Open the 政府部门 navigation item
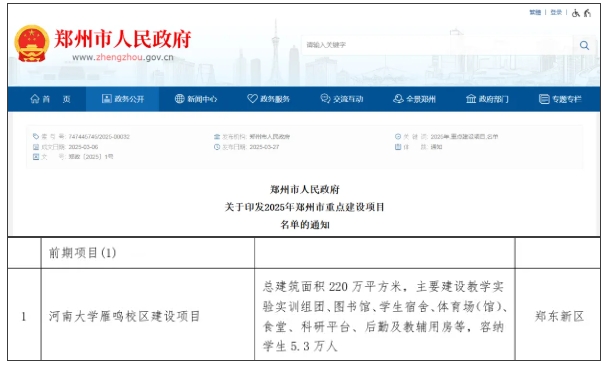Viewport: 613px width, 367px height. click(493, 99)
